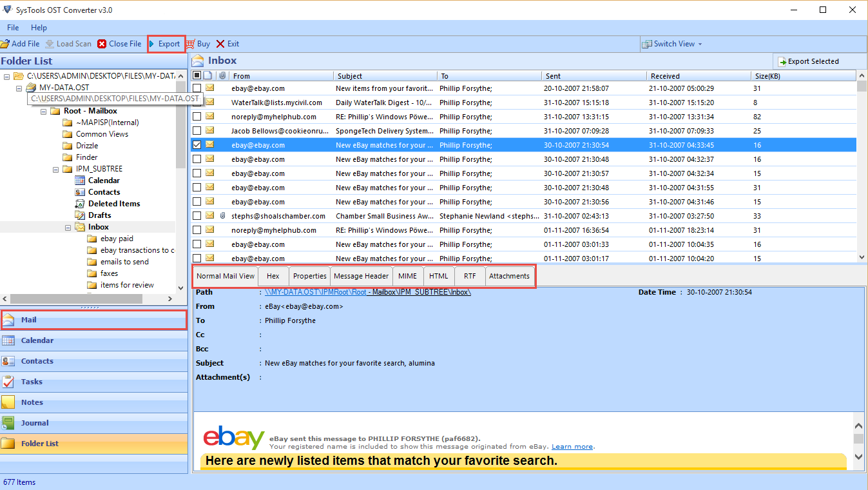Open Contacts in the navigation pane
868x490 pixels.
pyautogui.click(x=37, y=361)
